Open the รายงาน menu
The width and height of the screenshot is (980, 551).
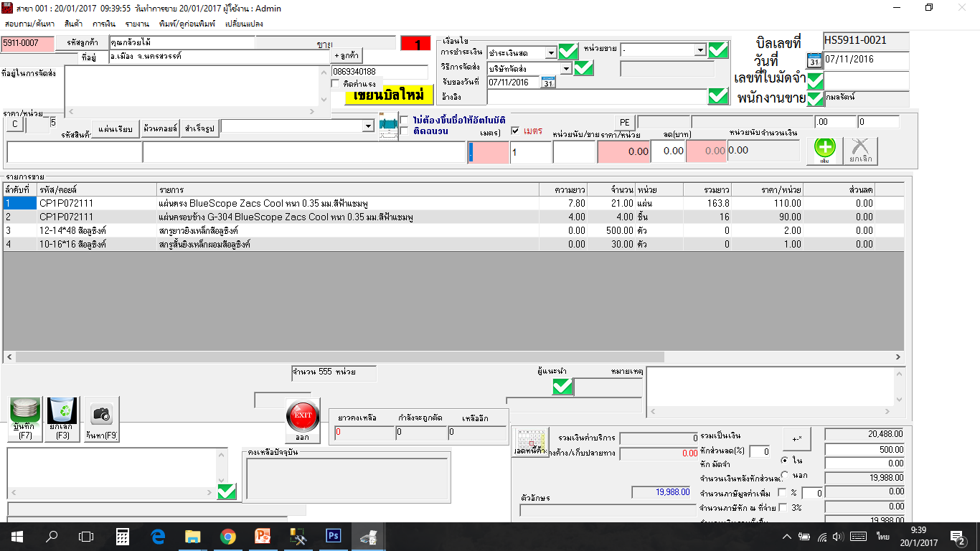(x=137, y=24)
